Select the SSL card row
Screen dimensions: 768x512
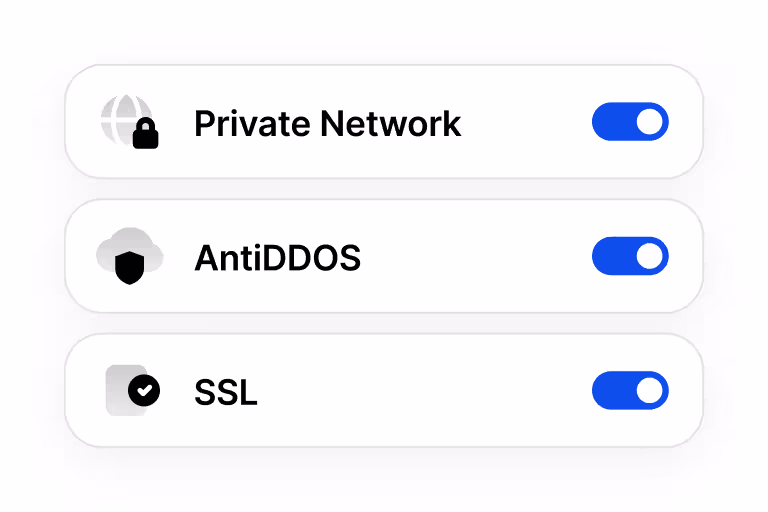pos(420,390)
